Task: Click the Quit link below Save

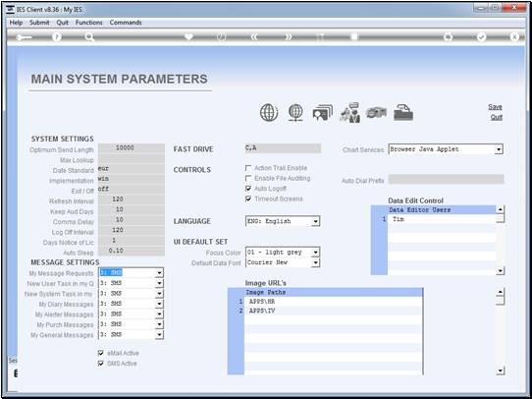Action: click(x=496, y=117)
